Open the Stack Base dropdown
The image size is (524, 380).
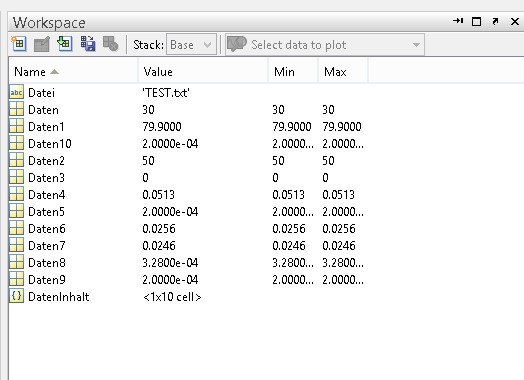pyautogui.click(x=191, y=44)
